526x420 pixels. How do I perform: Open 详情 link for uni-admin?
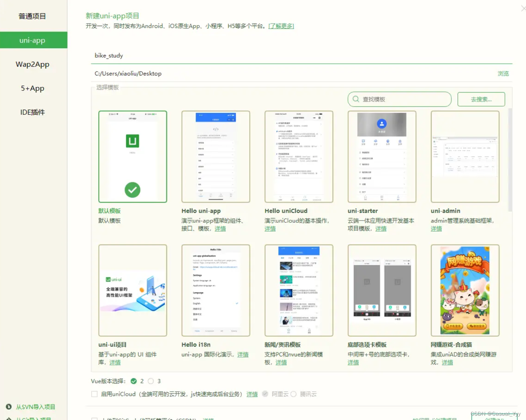click(x=436, y=229)
